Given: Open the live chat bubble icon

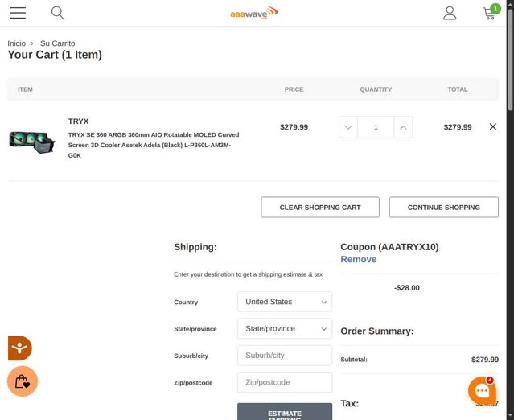Looking at the screenshot, I should [x=482, y=390].
